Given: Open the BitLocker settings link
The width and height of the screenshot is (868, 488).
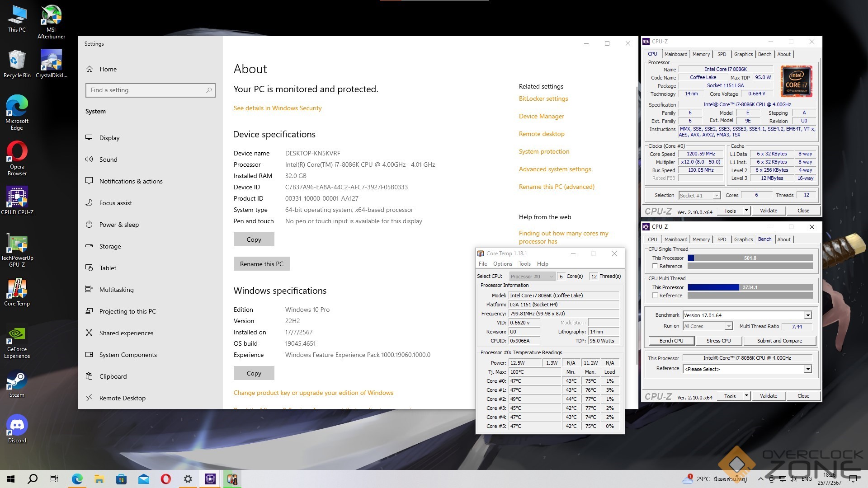Looking at the screenshot, I should 543,99.
